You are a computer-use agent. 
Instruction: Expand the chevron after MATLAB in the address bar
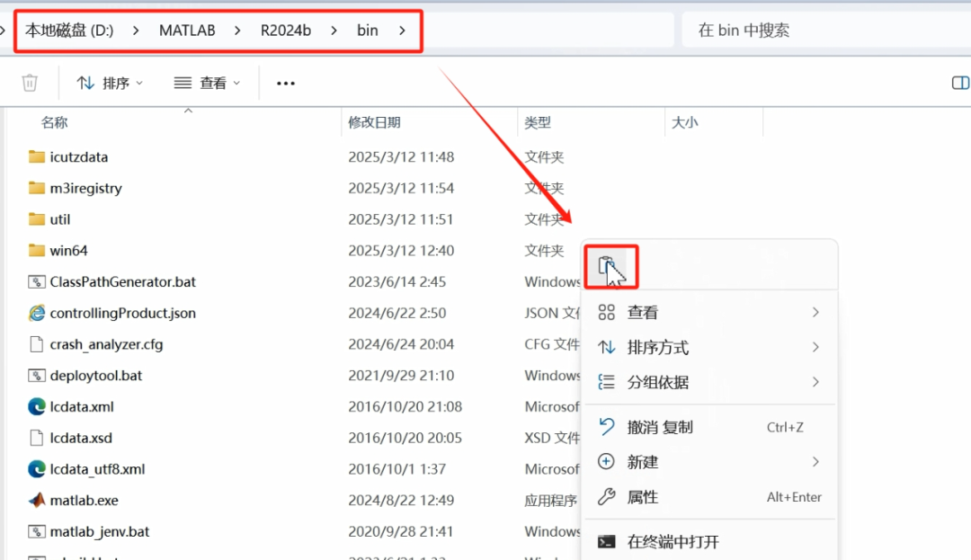pyautogui.click(x=237, y=31)
